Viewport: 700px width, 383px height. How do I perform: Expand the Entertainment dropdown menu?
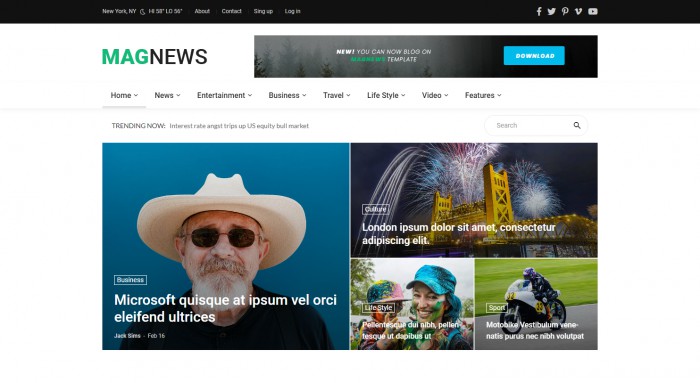tap(225, 95)
